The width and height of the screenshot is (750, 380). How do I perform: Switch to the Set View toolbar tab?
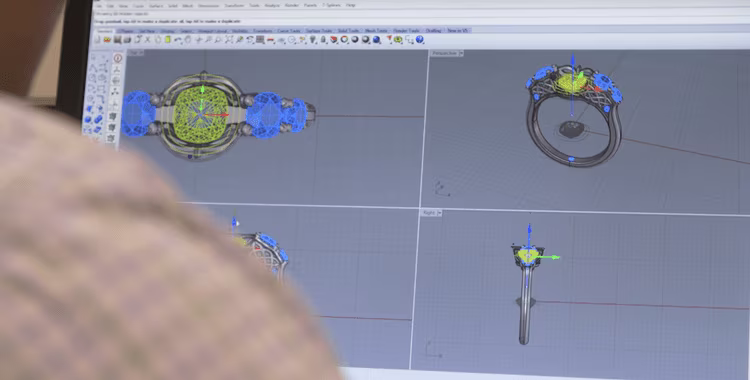click(x=147, y=31)
